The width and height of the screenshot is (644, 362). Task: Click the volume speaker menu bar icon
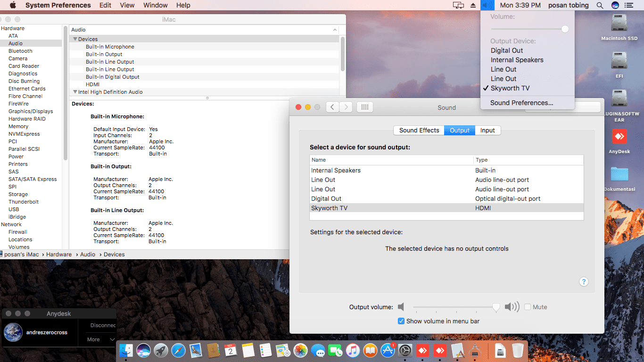tap(487, 5)
